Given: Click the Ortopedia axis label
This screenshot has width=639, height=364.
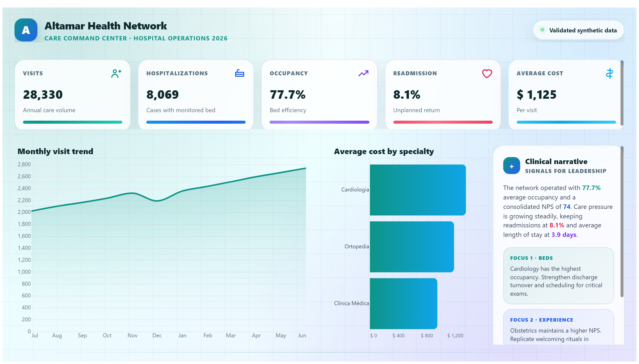Looking at the screenshot, I should tap(356, 246).
